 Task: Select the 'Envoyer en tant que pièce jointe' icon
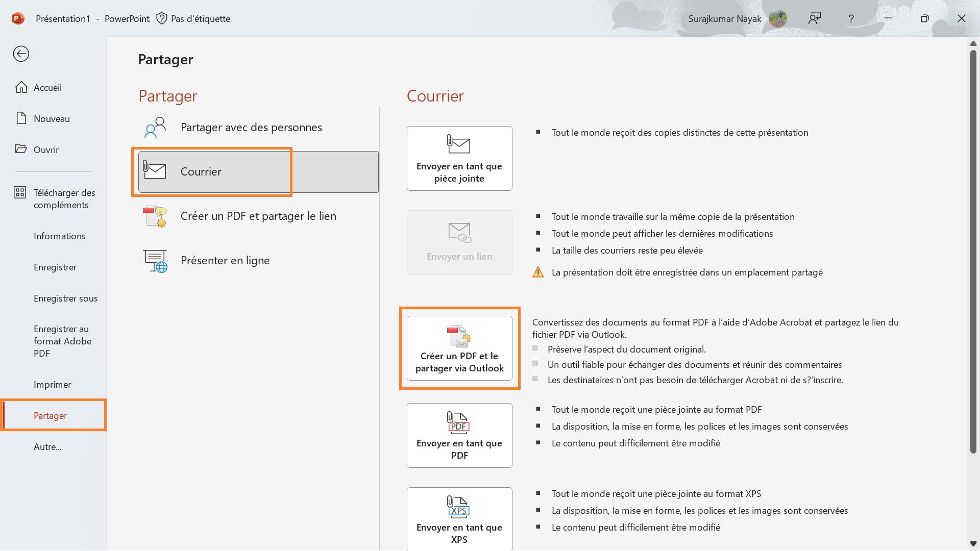458,145
